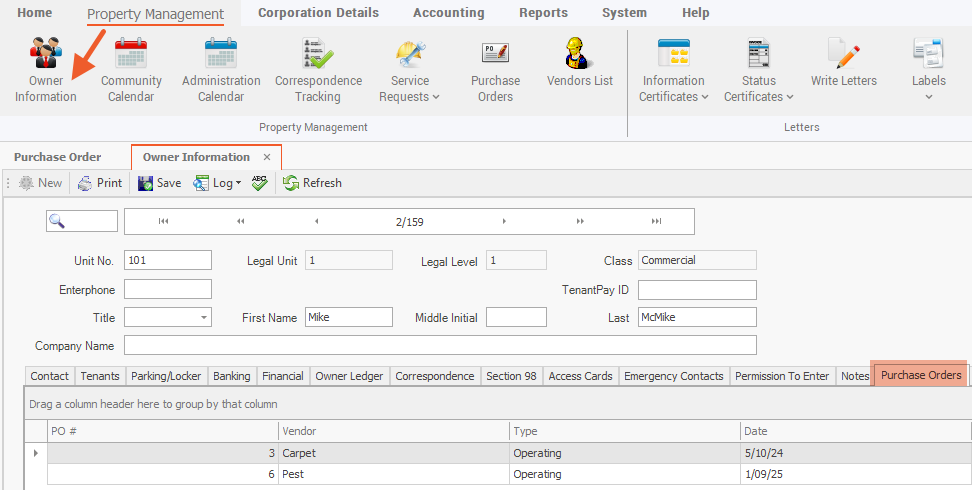Click the Last name field
The image size is (972, 490).
(x=697, y=317)
